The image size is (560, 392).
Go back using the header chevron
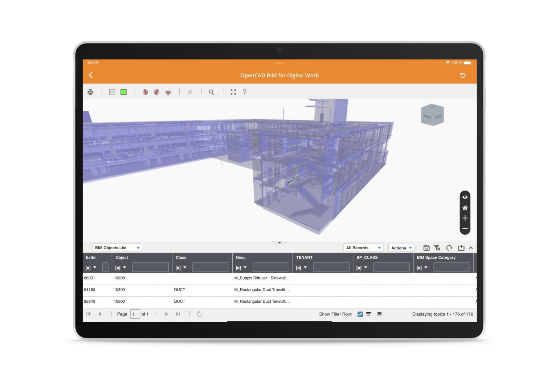coord(91,75)
